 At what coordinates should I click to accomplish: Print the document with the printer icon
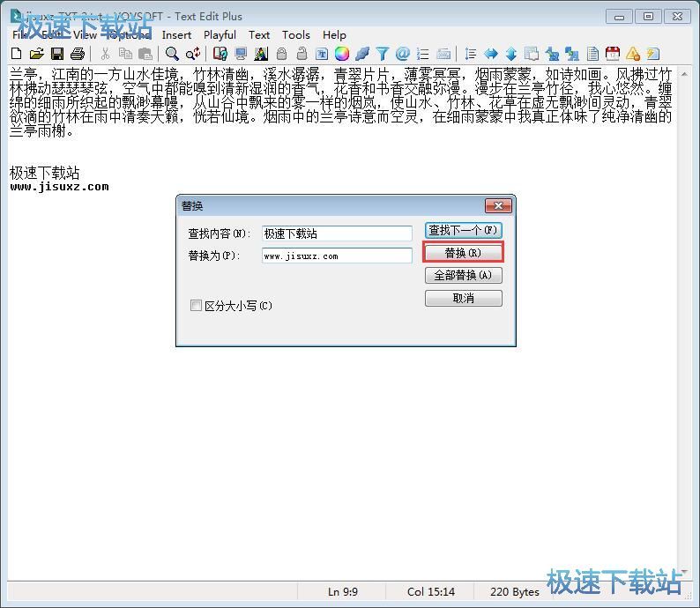click(78, 54)
